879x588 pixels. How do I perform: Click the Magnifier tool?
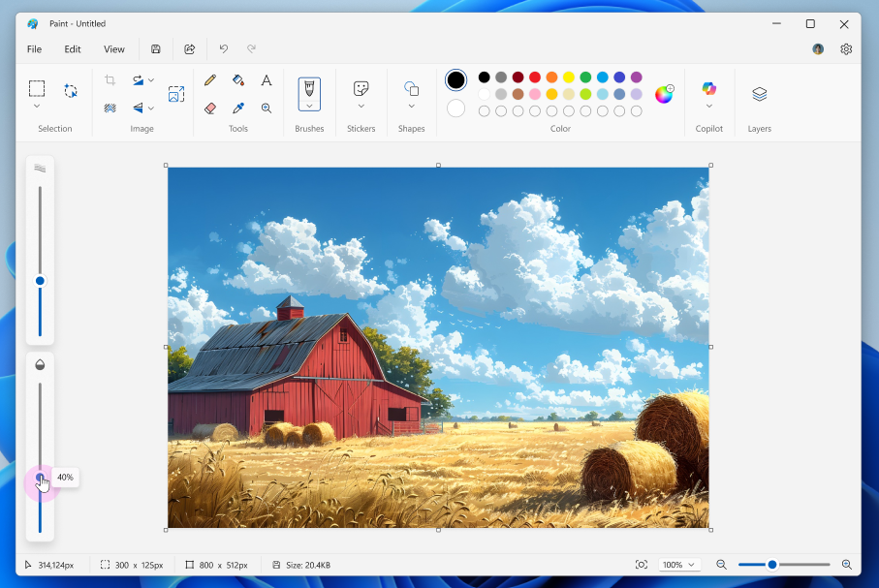click(267, 108)
